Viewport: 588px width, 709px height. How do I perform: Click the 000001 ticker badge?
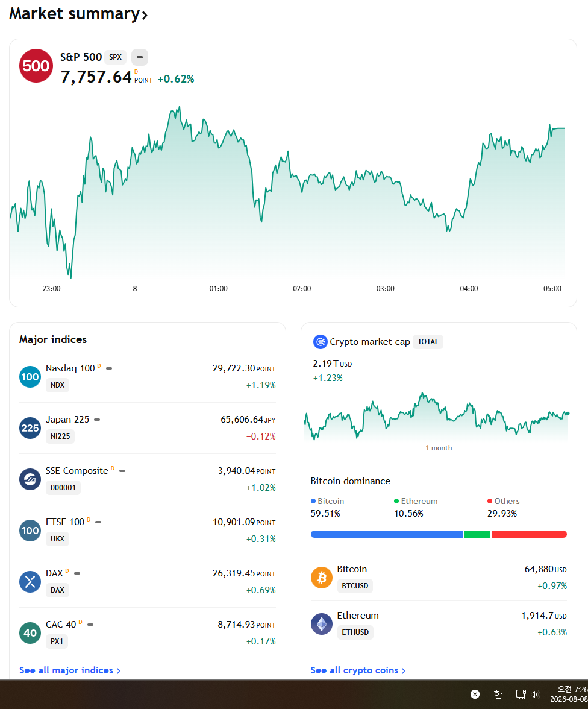coord(63,487)
